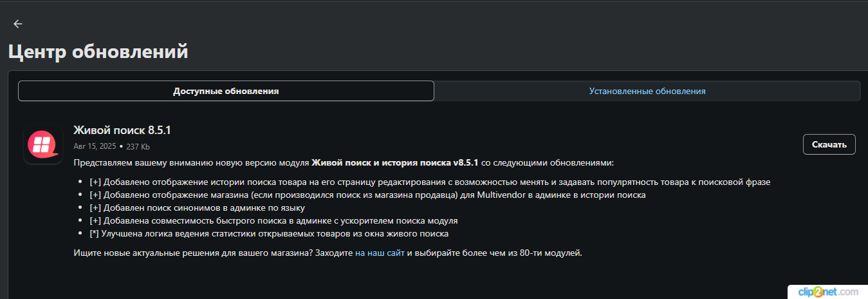868x299 pixels.
Task: Click the 237 Kb file size label
Action: click(x=138, y=146)
